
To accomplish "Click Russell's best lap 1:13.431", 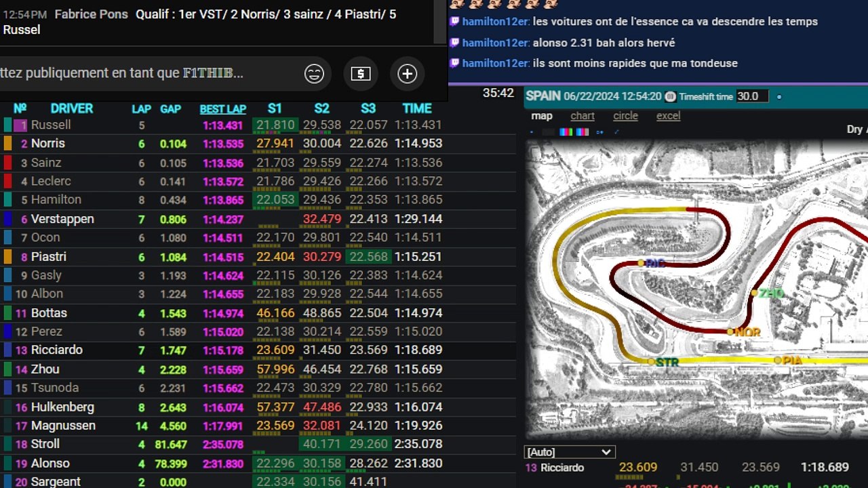I will pyautogui.click(x=222, y=125).
